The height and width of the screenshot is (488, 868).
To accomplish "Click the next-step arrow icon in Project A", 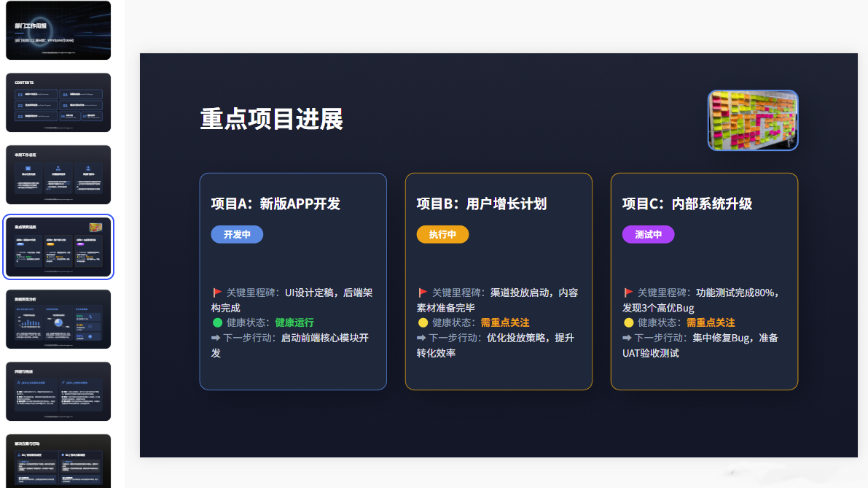I will (x=216, y=337).
